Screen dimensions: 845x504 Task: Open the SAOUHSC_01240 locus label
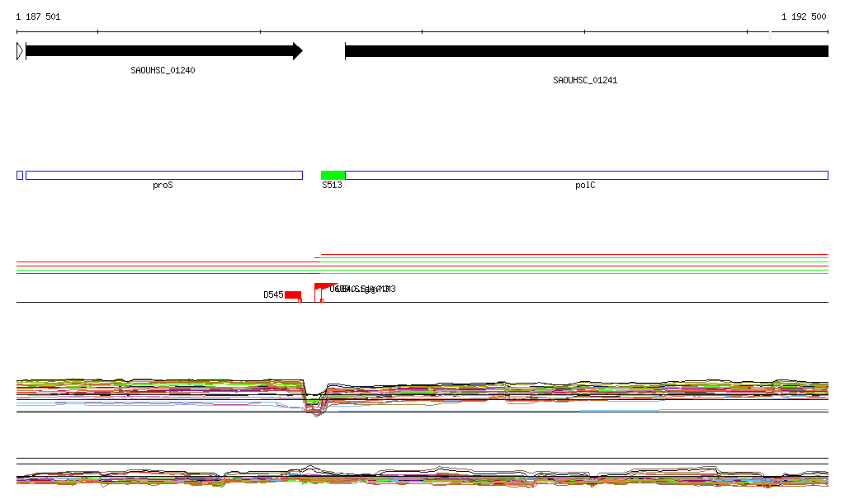click(163, 70)
